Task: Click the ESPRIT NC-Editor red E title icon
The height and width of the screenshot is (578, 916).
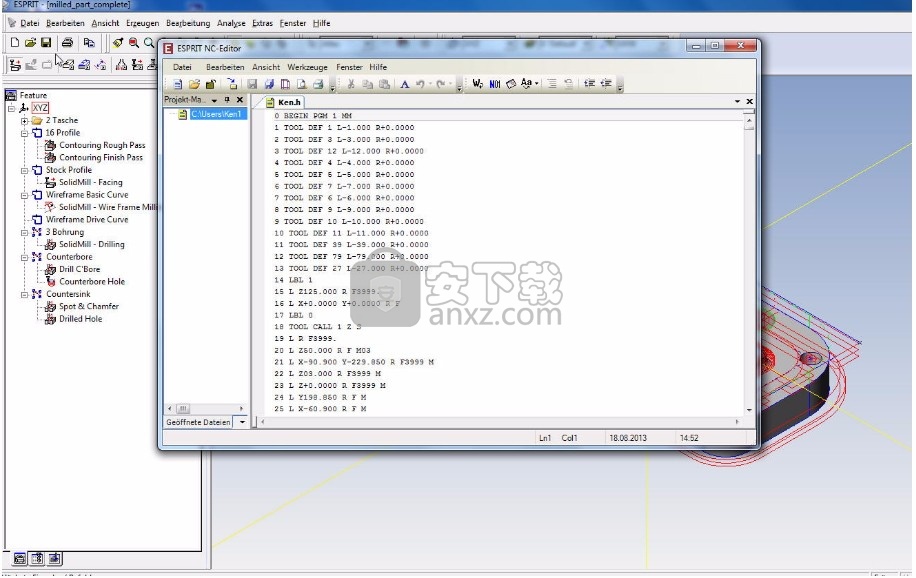Action: pos(168,49)
